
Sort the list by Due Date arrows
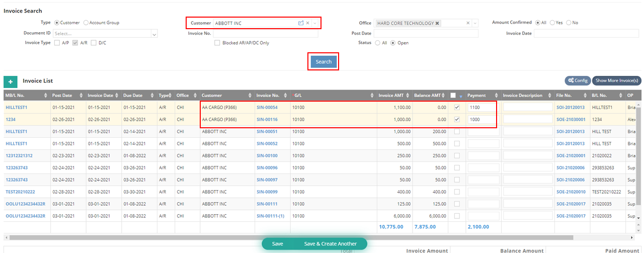pyautogui.click(x=152, y=96)
